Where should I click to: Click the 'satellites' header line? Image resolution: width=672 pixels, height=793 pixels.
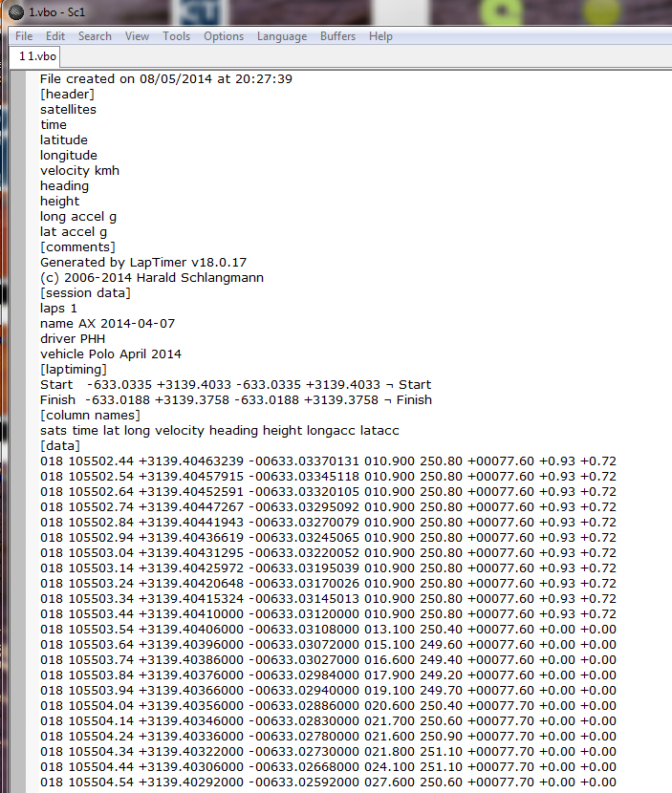(x=68, y=109)
